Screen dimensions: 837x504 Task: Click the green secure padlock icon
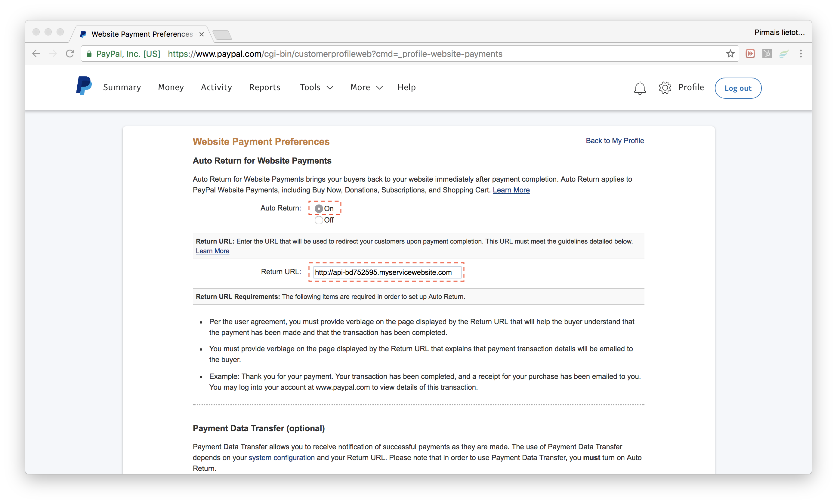89,54
